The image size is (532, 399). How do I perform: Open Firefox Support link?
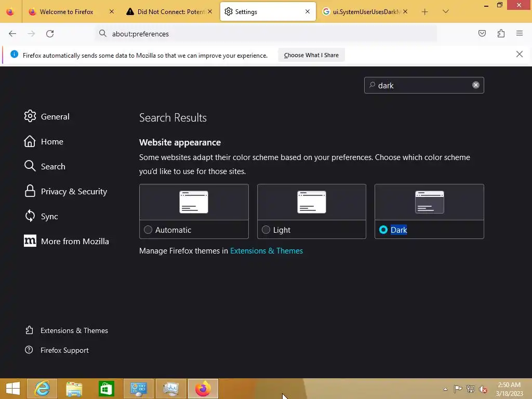(x=57, y=350)
